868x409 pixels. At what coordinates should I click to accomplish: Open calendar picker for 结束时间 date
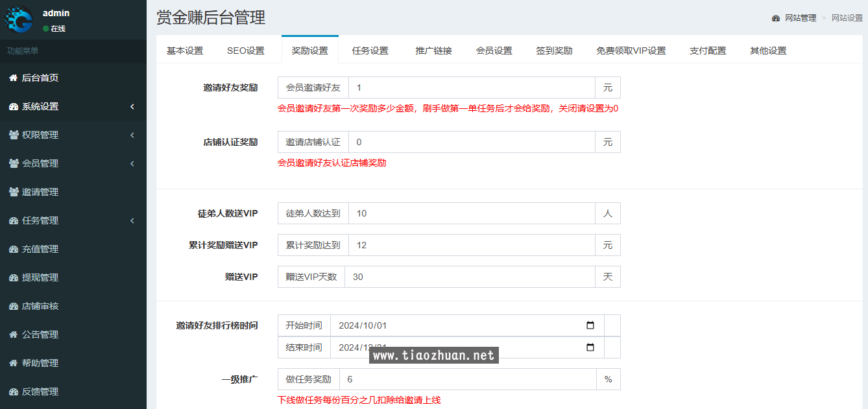(590, 347)
